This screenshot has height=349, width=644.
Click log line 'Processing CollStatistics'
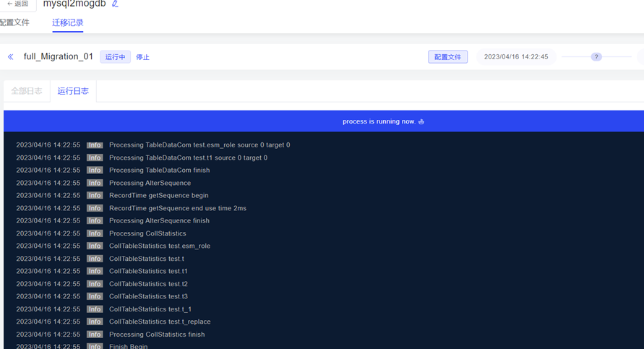click(147, 233)
